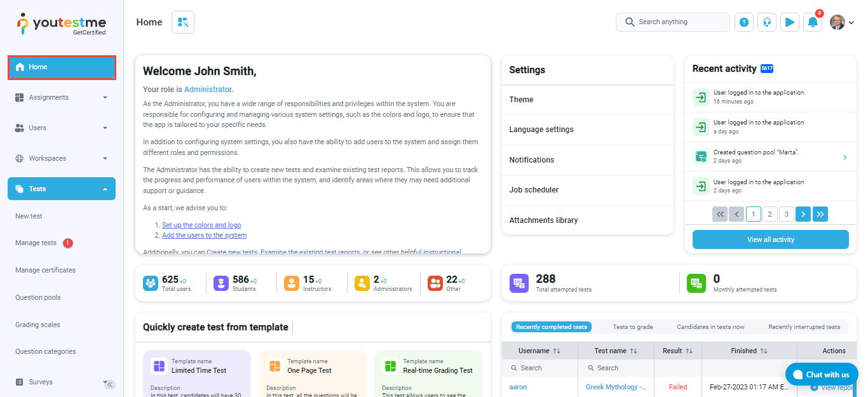
Task: Select the Home sidebar item
Action: click(62, 67)
